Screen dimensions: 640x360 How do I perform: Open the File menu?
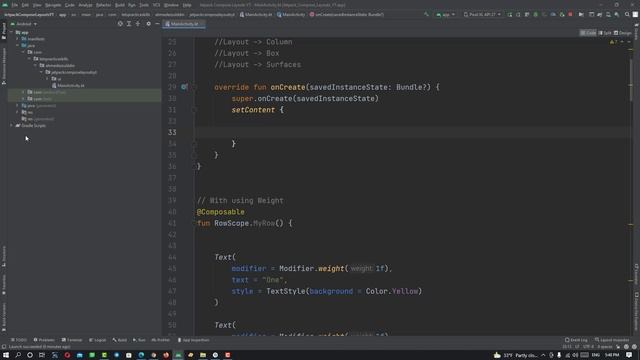click(15, 5)
